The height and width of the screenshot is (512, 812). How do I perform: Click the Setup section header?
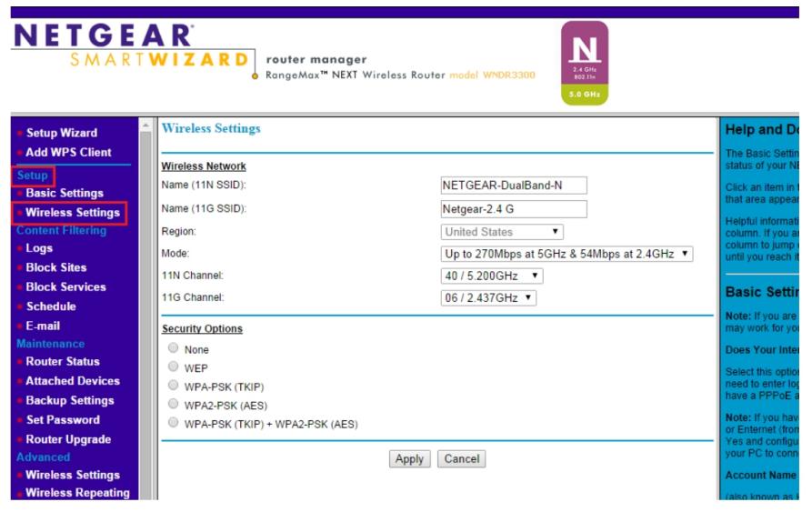point(32,176)
